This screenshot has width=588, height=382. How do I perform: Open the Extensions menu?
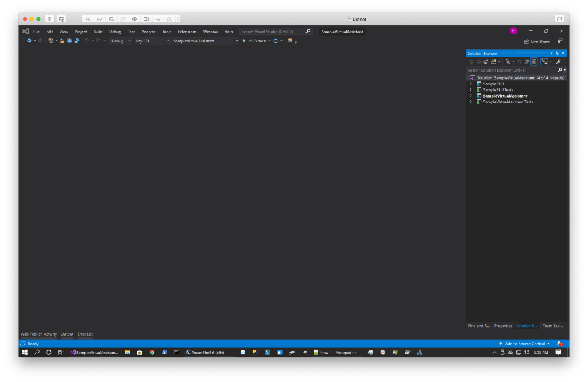click(187, 32)
